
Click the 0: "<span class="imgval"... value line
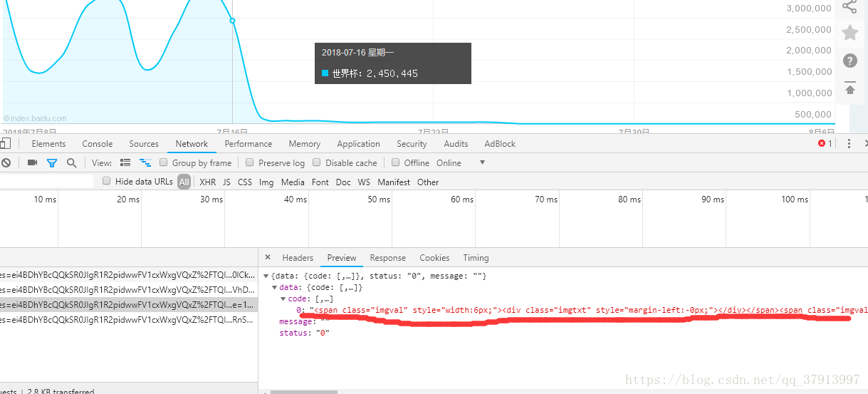click(x=581, y=310)
